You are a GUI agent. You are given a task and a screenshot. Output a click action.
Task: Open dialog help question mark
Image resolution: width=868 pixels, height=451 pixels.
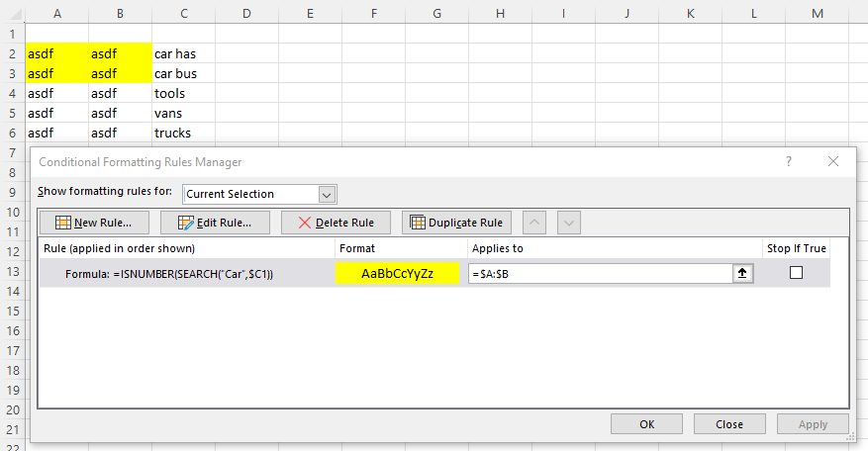pos(788,161)
